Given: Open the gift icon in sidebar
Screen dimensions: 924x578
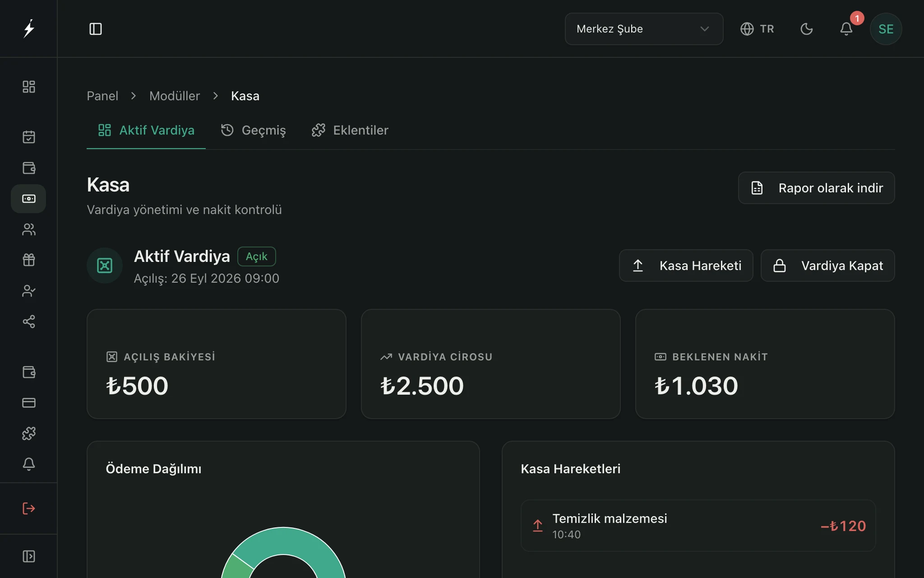Looking at the screenshot, I should point(28,260).
